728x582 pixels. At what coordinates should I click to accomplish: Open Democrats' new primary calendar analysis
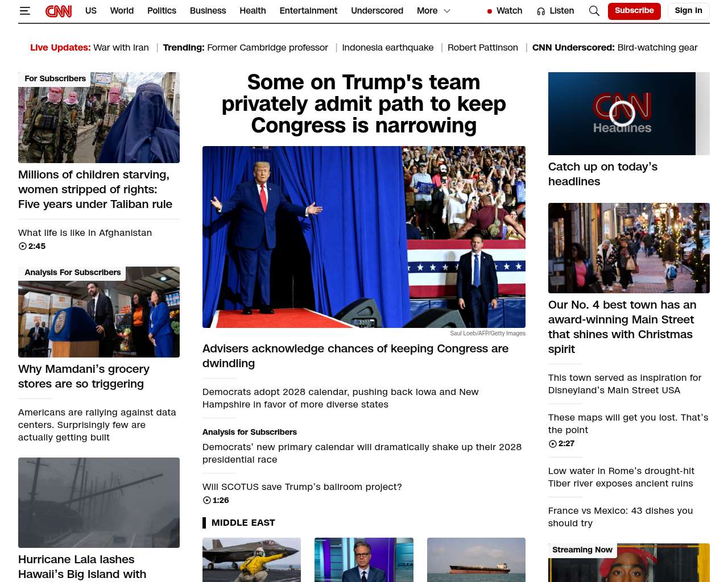[x=362, y=453]
